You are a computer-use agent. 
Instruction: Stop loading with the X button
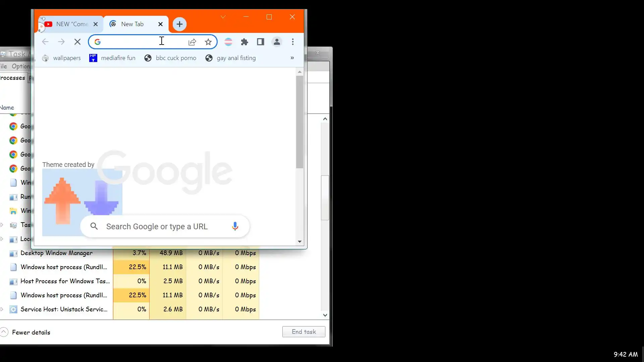pos(77,42)
